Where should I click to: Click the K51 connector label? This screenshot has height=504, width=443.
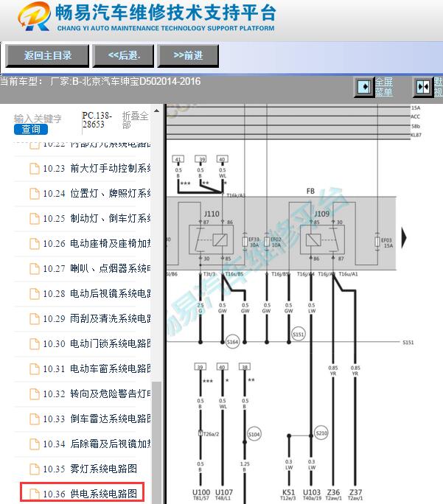288,492
